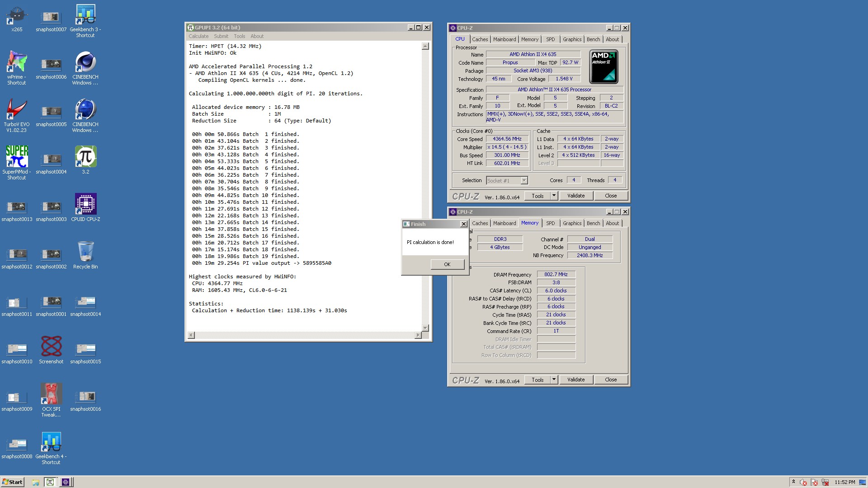Open file explorer from taskbar
The image size is (868, 488).
pos(35,482)
